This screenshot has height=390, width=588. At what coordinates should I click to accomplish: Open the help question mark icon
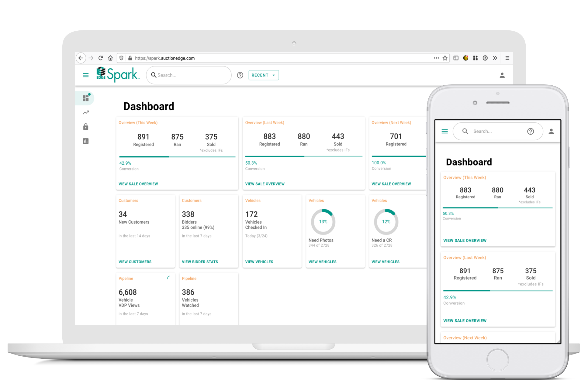[240, 75]
